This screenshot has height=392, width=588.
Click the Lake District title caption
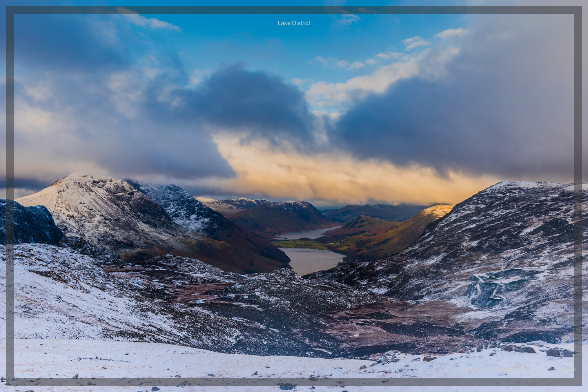coord(293,23)
